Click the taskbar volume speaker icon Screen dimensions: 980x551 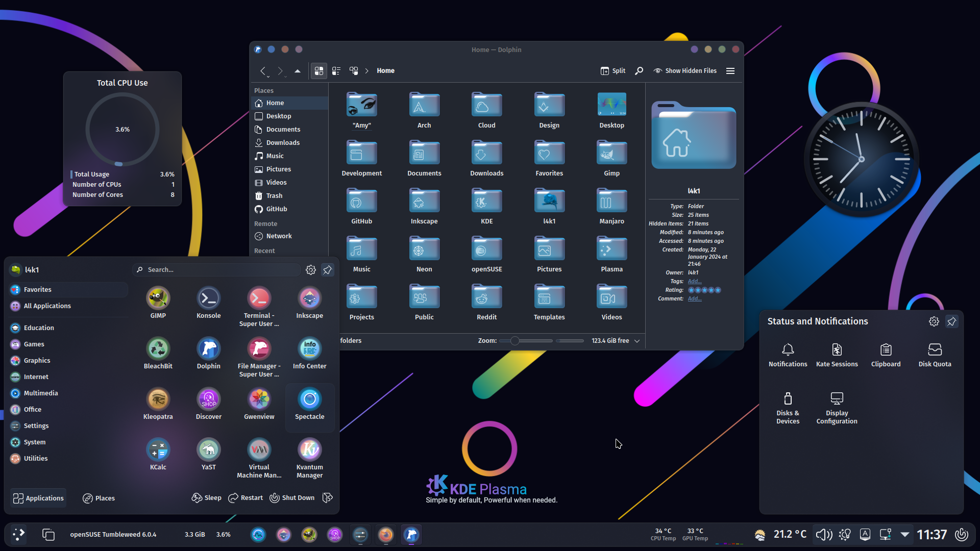click(x=823, y=535)
